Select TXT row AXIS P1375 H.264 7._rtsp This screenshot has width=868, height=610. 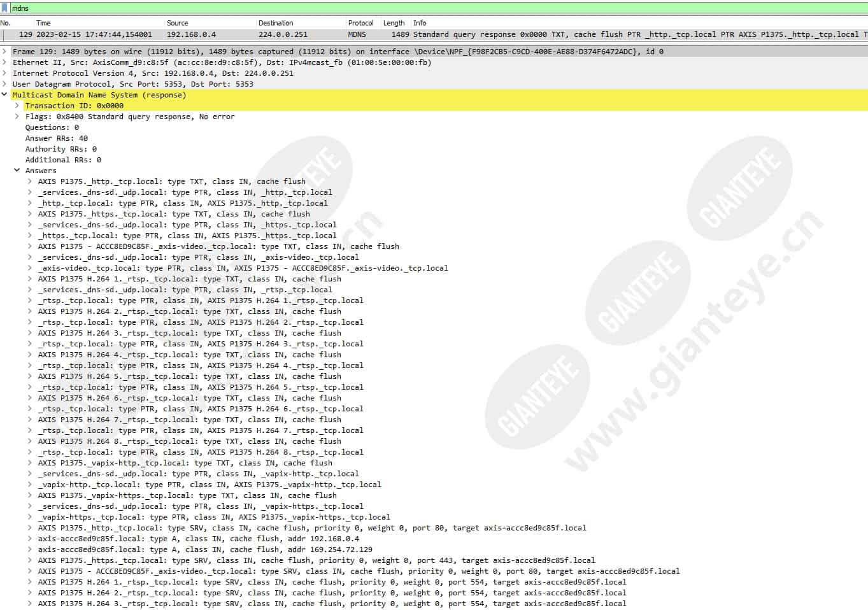click(x=189, y=420)
